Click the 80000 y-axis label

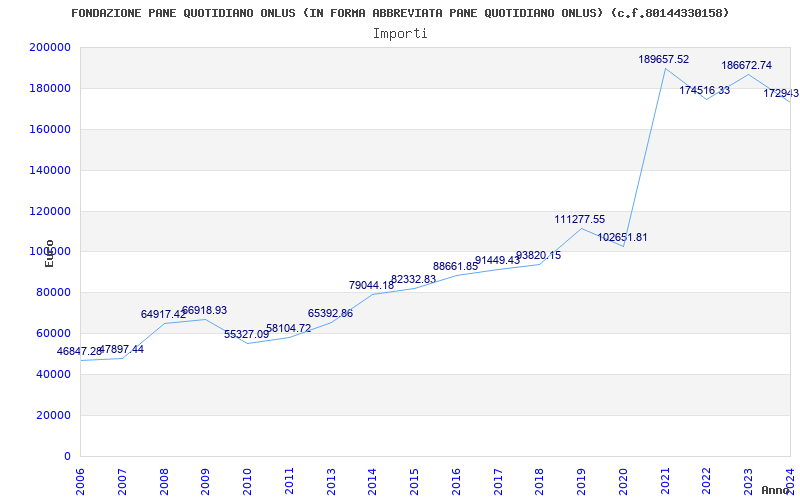click(x=54, y=293)
